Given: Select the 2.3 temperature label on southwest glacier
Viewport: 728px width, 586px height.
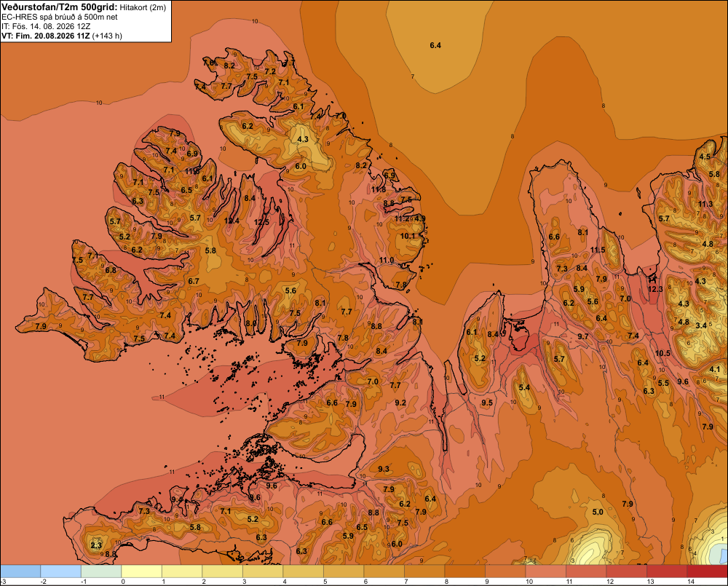Looking at the screenshot, I should coord(96,545).
